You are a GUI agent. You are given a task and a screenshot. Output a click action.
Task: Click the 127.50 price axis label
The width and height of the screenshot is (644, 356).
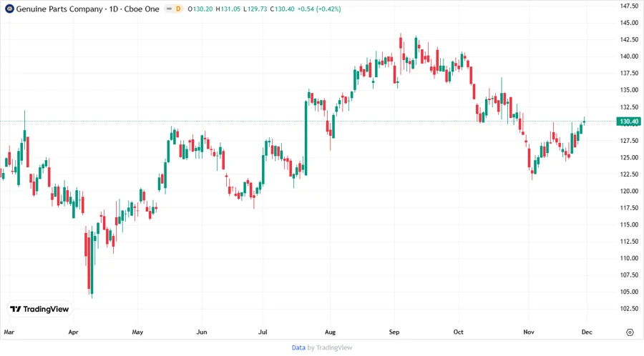pos(629,141)
